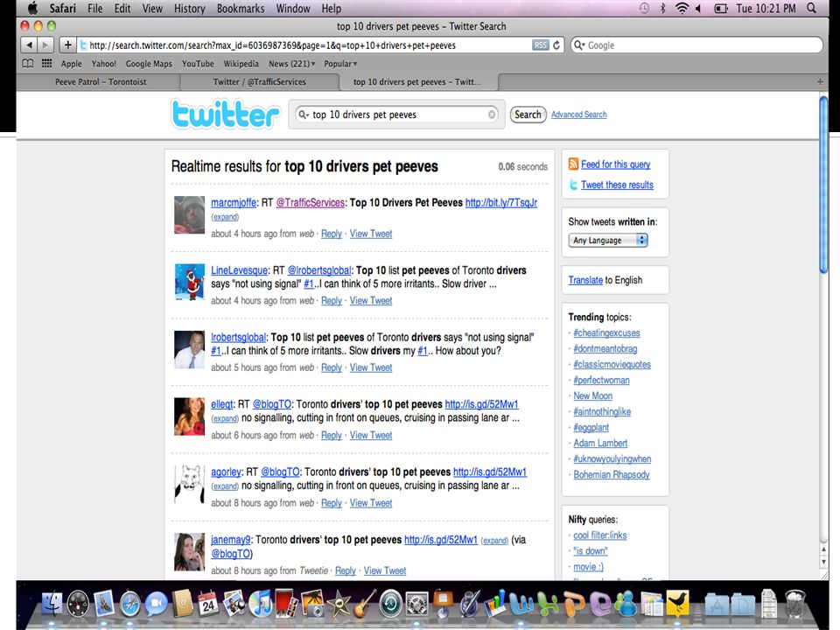Click the Safari address bar URL

click(272, 45)
